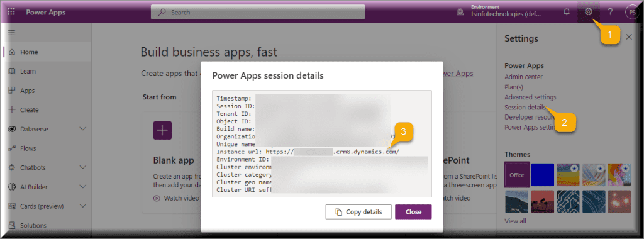Expand the AI Builder chevron
The height and width of the screenshot is (239, 644).
pyautogui.click(x=82, y=187)
